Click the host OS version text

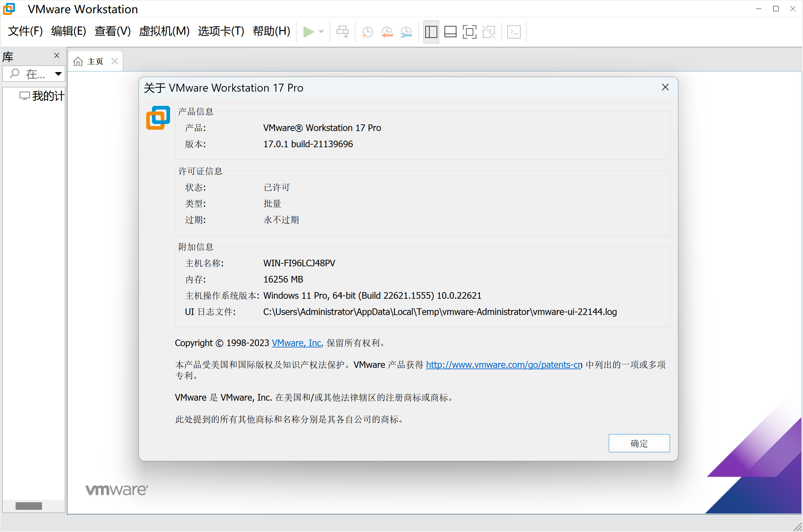click(x=372, y=295)
